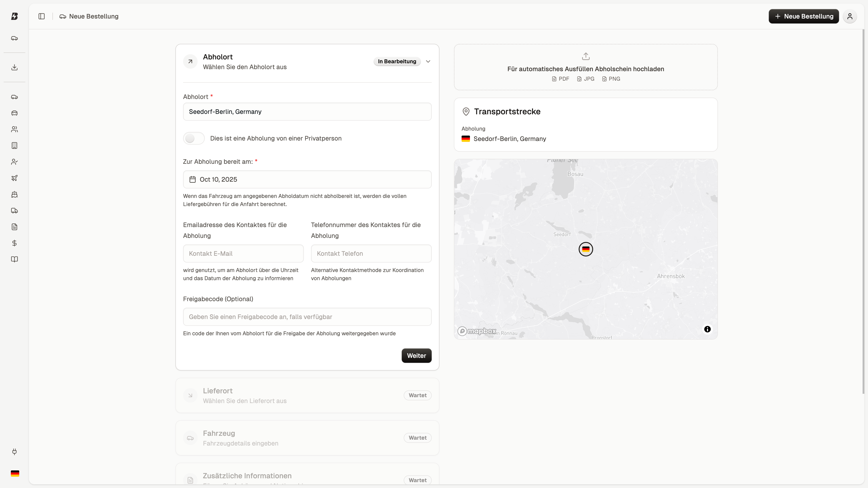The width and height of the screenshot is (868, 488).
Task: Click the building icon in sidebar
Action: point(14,145)
